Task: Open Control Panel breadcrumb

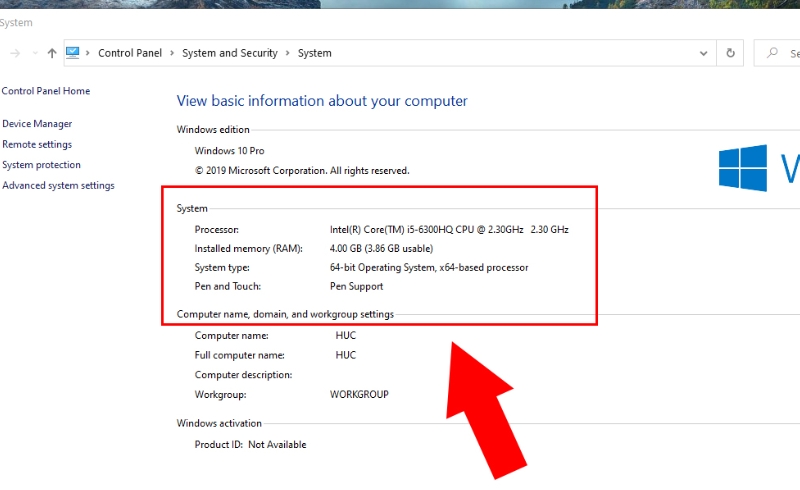Action: click(x=130, y=53)
